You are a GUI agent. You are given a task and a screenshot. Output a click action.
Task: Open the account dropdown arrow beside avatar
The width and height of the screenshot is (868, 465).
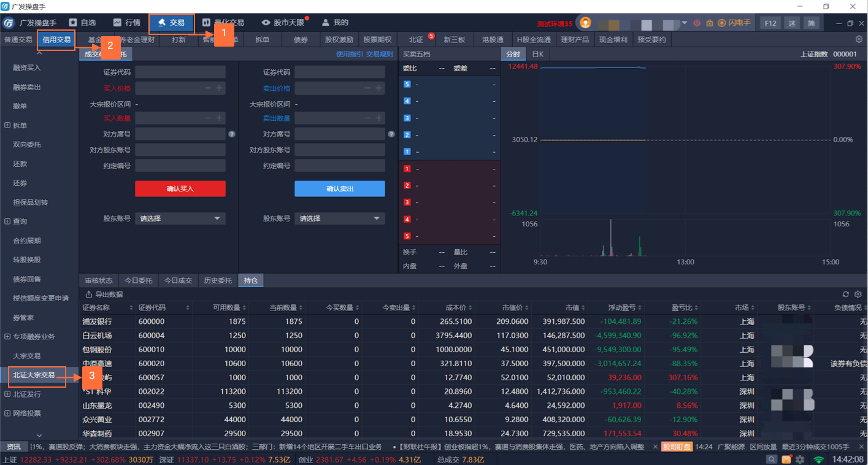pyautogui.click(x=685, y=23)
